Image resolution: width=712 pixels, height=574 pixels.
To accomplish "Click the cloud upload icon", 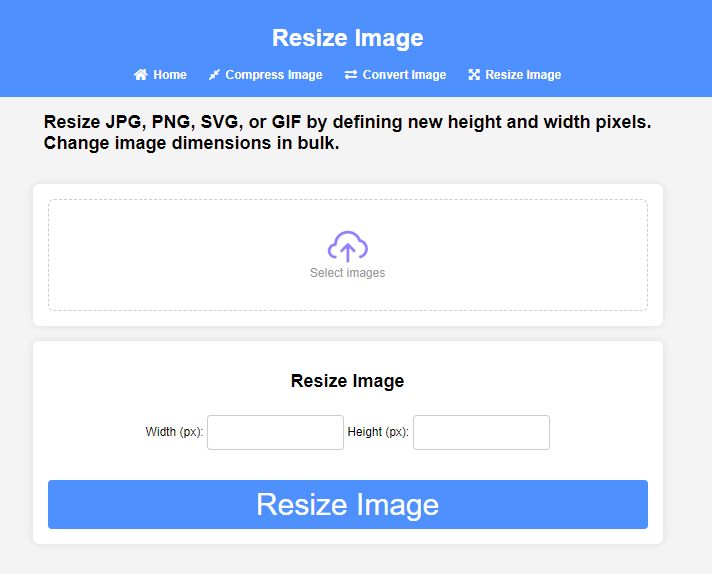I will [x=348, y=247].
